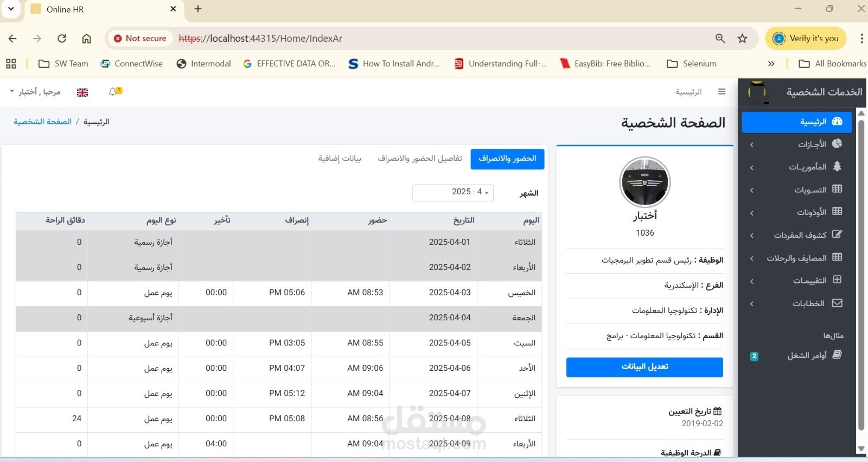The height and width of the screenshot is (462, 868).
Task: Open the notifications bell
Action: point(113,92)
